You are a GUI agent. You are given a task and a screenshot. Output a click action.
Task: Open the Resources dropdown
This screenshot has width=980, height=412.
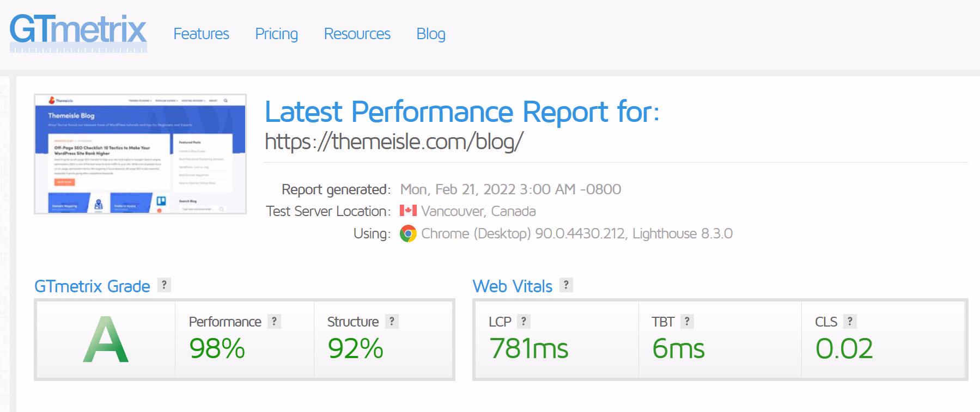[357, 34]
